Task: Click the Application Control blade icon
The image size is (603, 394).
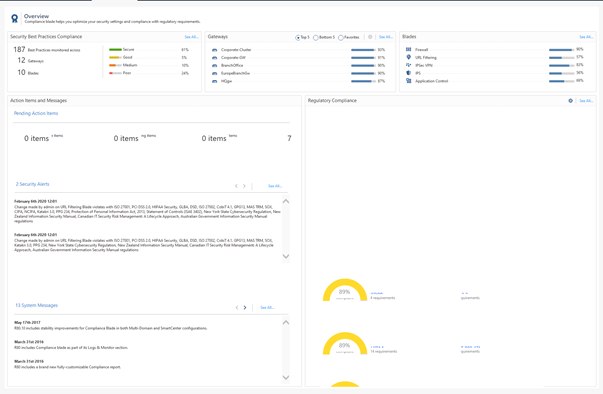Action: [x=408, y=81]
